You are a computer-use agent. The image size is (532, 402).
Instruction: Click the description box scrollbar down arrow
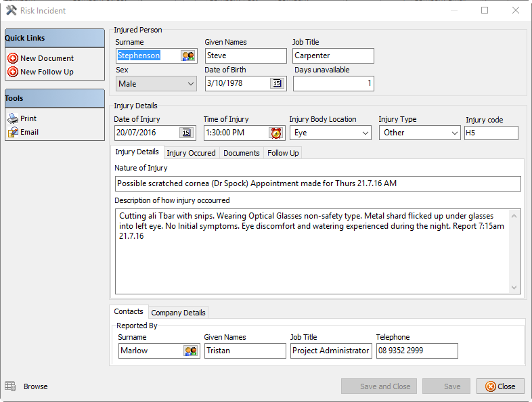tap(514, 287)
